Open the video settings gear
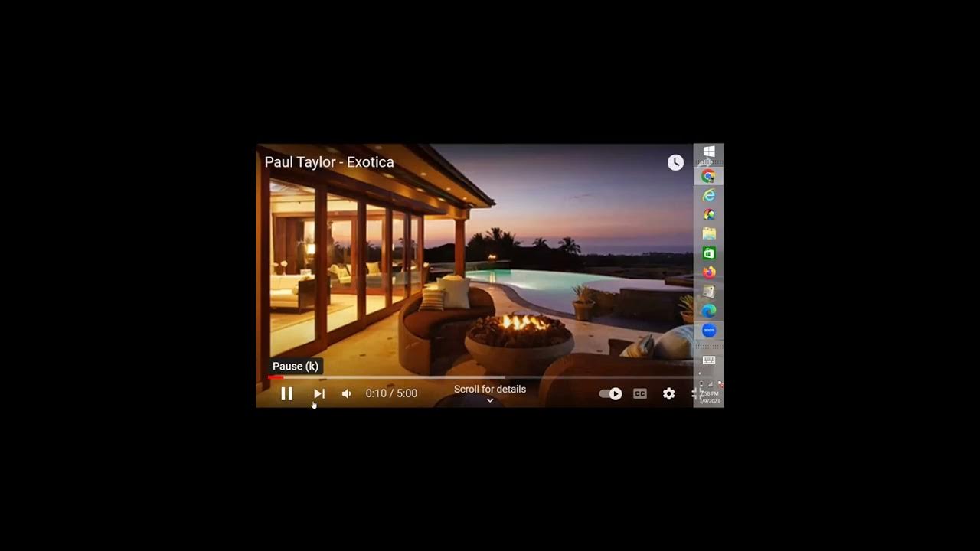Screen dimensions: 980x551 (669, 393)
